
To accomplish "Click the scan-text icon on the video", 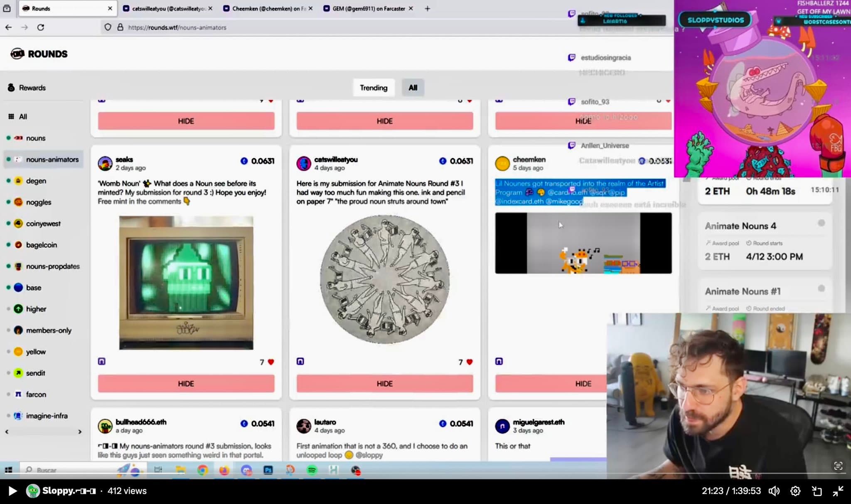I will coord(838,466).
